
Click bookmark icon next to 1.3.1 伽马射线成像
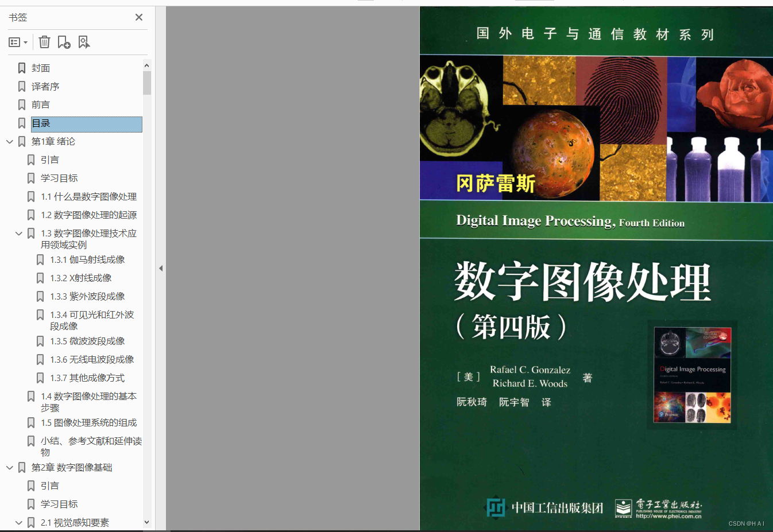(x=40, y=260)
